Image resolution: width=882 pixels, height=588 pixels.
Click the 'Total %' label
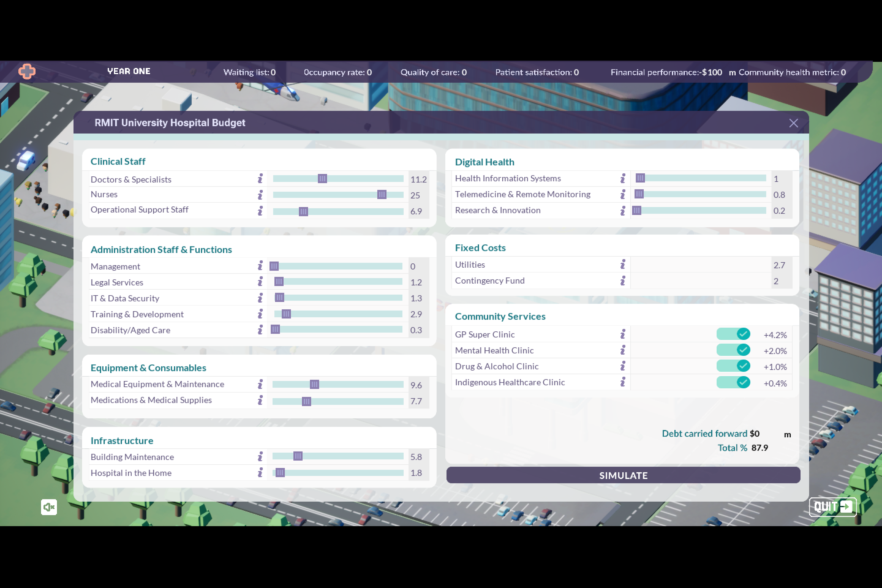(x=732, y=448)
